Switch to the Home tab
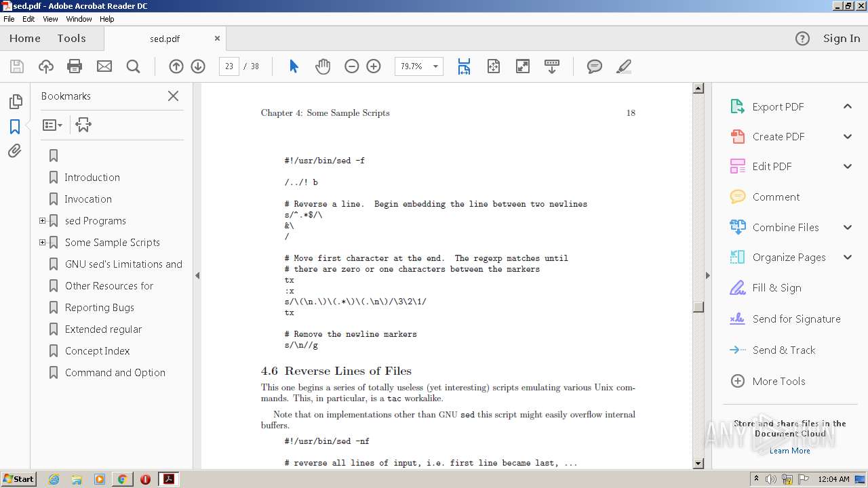 (x=25, y=39)
